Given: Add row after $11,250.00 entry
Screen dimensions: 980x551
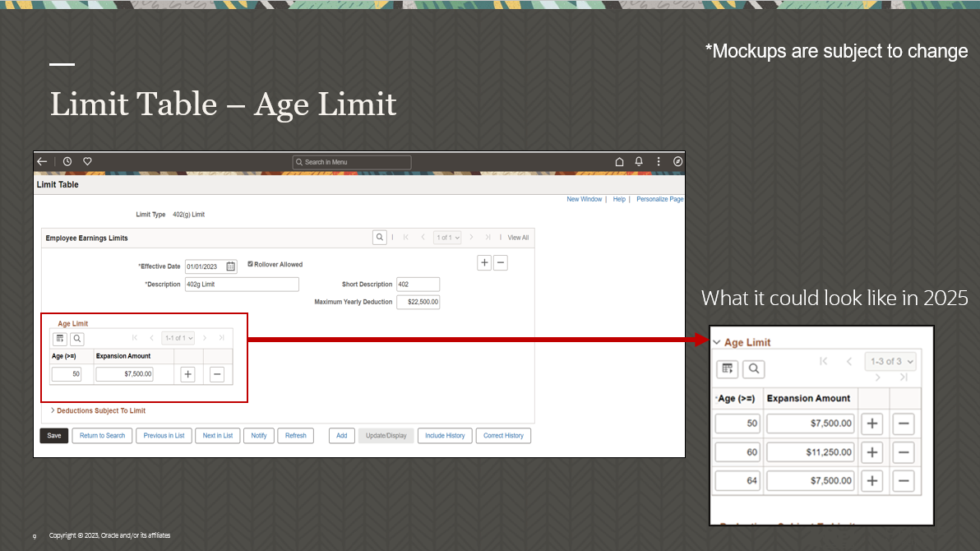Looking at the screenshot, I should coord(871,452).
